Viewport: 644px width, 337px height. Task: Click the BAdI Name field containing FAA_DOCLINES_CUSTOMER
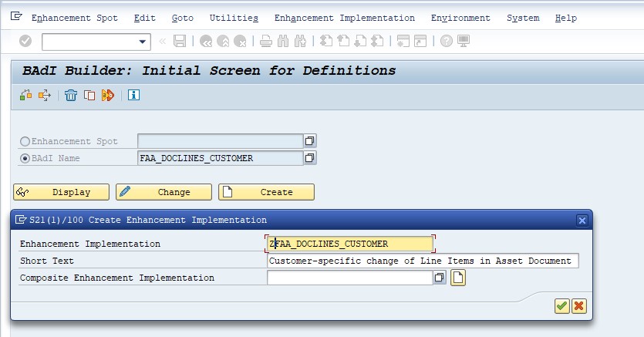pos(220,158)
